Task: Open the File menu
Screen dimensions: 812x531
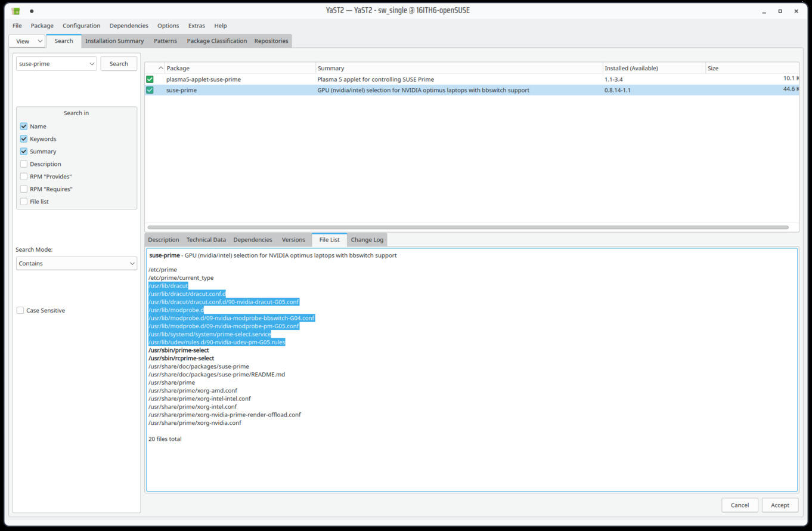Action: pos(17,26)
